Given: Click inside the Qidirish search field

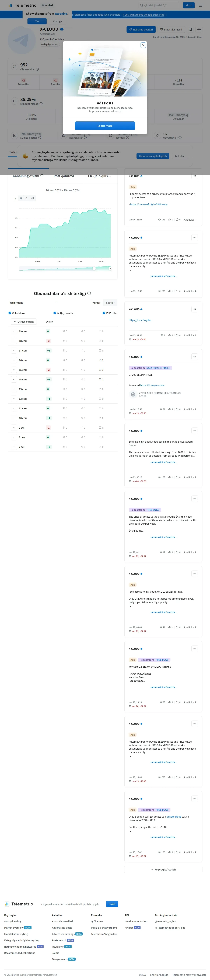Looking at the screenshot, I should tap(159, 5).
